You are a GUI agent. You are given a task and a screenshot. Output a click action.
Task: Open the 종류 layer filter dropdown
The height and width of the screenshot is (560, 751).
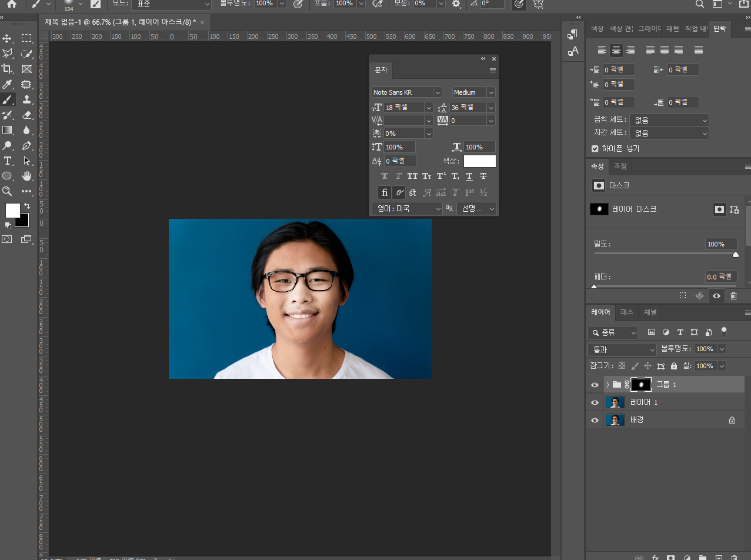tap(613, 332)
